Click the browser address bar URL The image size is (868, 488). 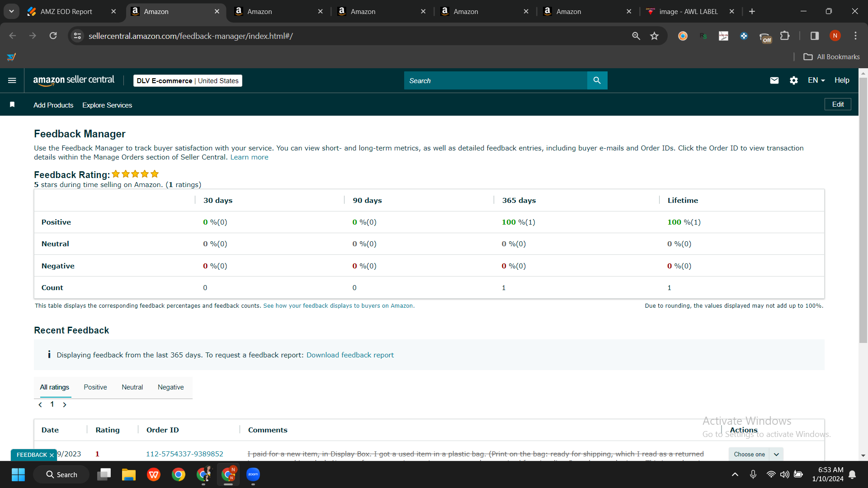190,36
